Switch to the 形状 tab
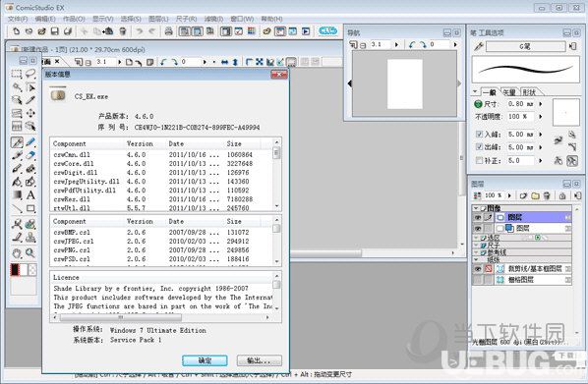Viewport: 588px width, 384px height. (529, 91)
